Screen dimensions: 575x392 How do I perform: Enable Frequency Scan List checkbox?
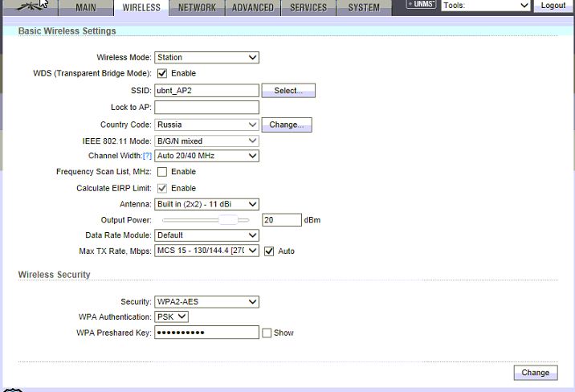tap(162, 172)
